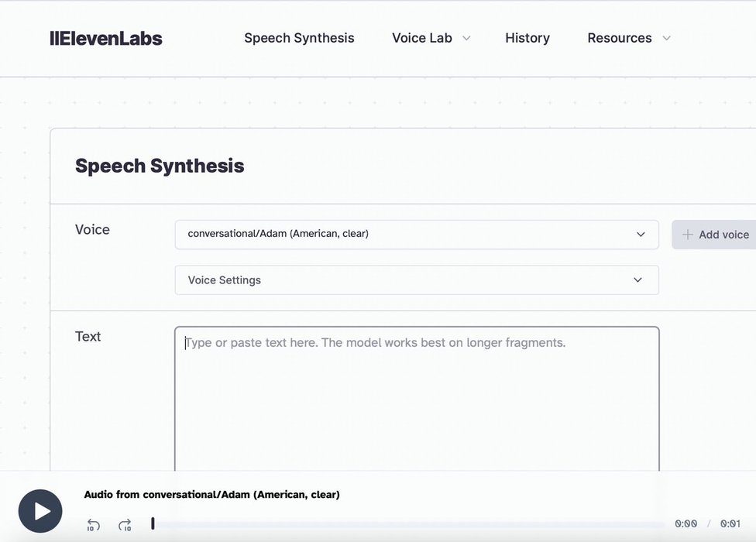
Task: Click the ElevenLabs logo
Action: 106,39
